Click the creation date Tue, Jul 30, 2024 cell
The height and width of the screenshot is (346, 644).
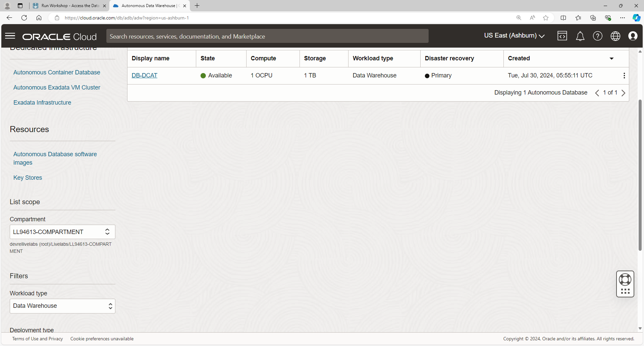pyautogui.click(x=550, y=75)
